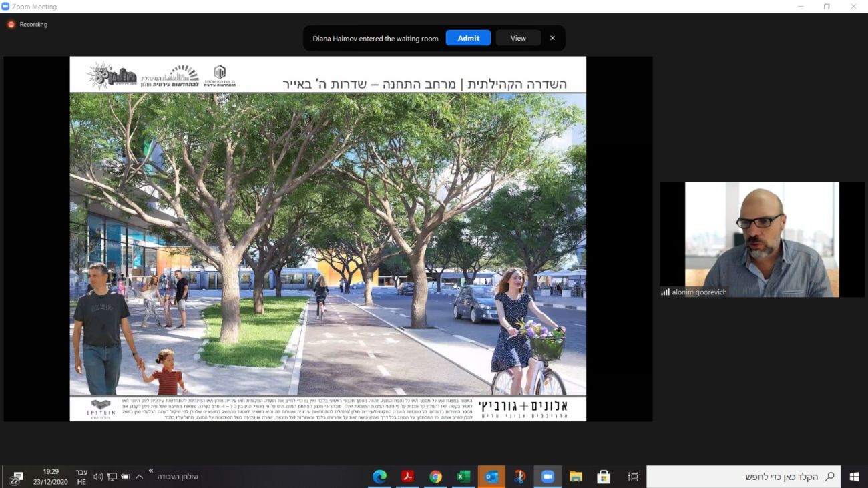The width and height of the screenshot is (868, 488).
Task: Click View in the waiting room notification
Action: 518,38
